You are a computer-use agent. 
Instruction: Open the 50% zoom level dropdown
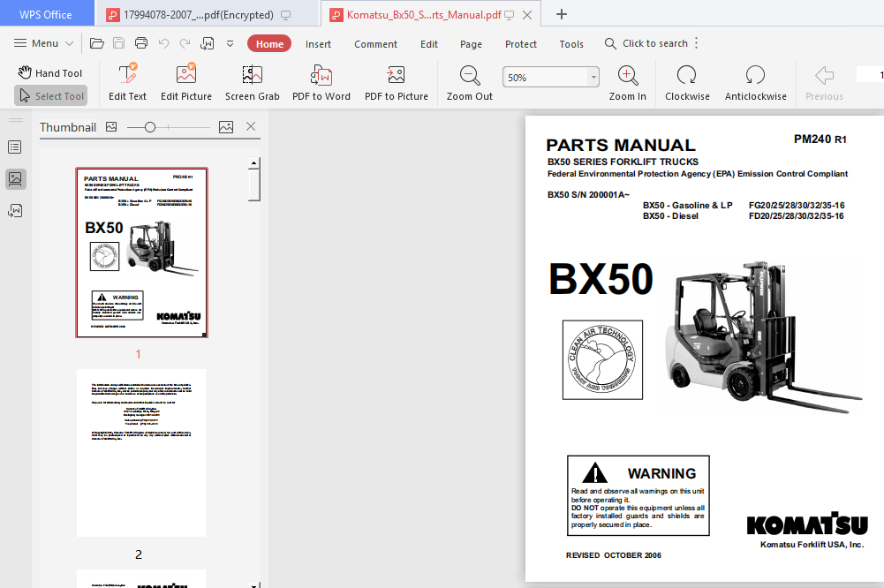pos(593,77)
